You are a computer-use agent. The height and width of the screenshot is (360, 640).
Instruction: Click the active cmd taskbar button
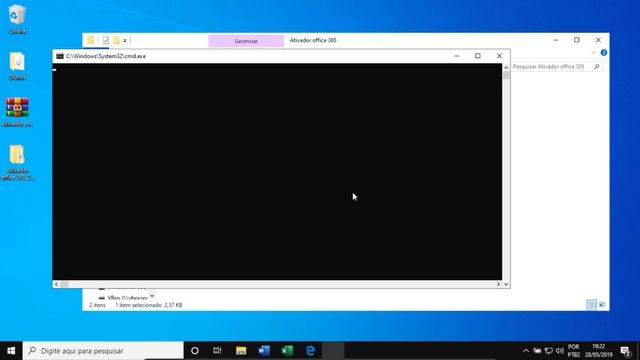coord(334,351)
